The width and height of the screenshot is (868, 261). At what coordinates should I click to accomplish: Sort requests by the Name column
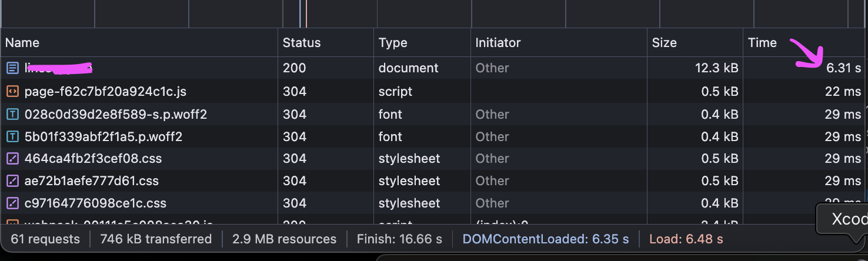[22, 43]
